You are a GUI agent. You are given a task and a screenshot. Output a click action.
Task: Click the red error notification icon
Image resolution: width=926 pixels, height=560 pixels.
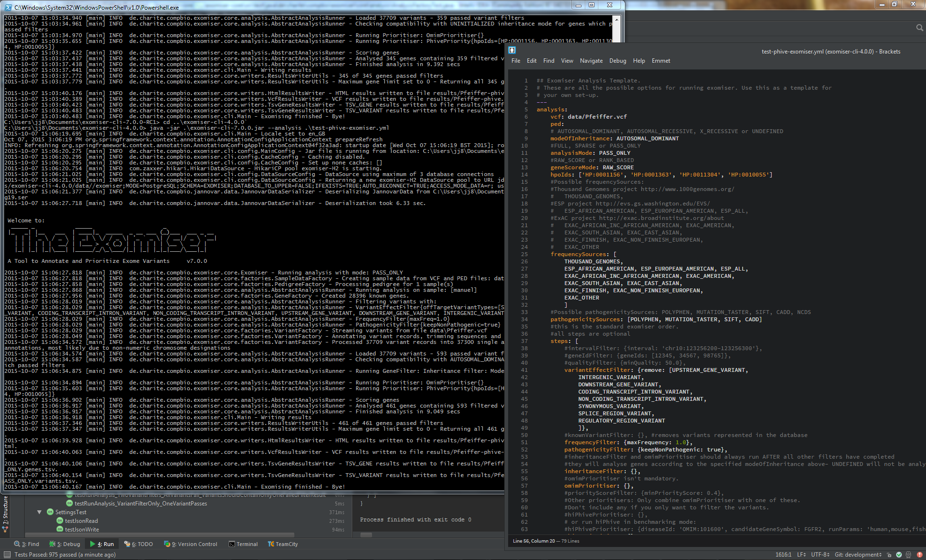[919, 555]
